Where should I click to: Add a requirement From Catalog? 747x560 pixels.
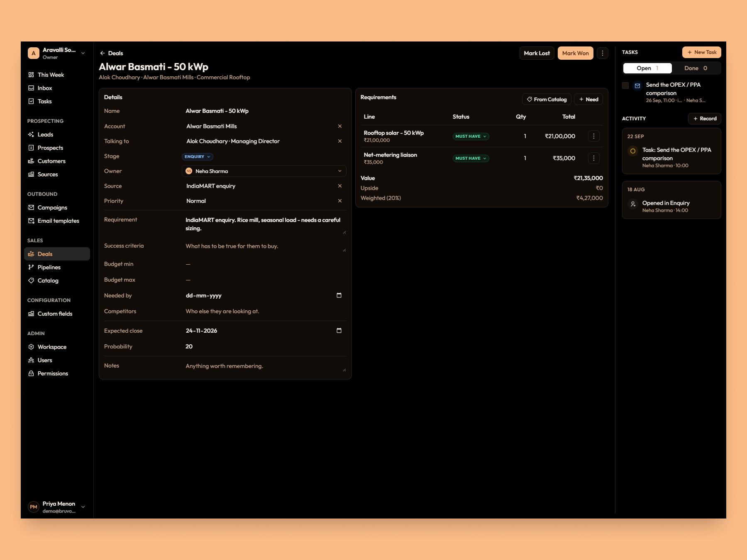coord(547,100)
